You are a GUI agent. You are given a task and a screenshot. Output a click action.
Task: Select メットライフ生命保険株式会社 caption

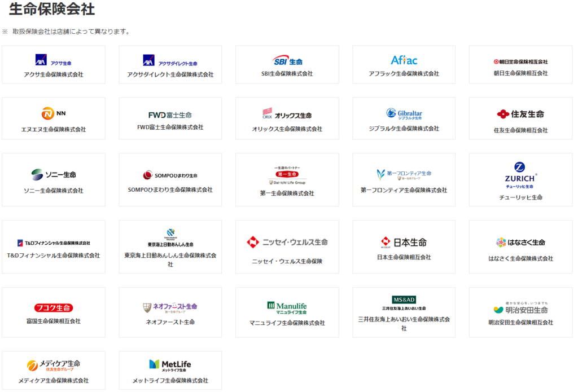pos(170,381)
